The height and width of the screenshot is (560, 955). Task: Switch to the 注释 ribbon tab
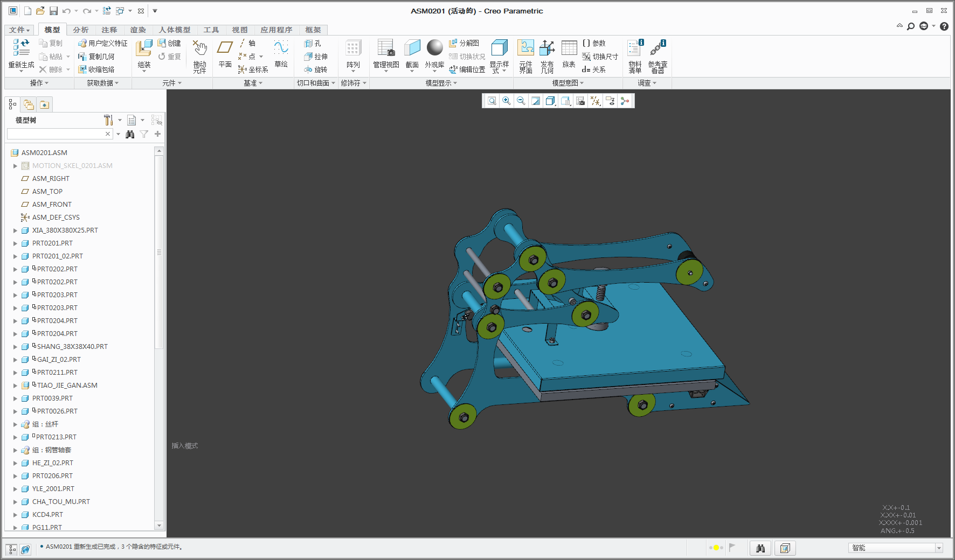tap(109, 30)
